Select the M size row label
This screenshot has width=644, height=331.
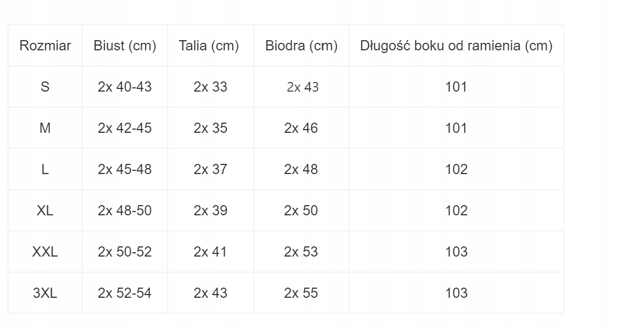[x=45, y=128]
